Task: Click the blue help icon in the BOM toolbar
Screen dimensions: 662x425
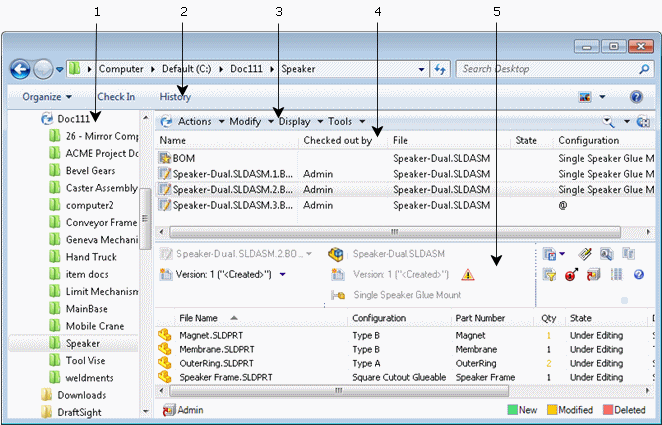Action: [638, 274]
